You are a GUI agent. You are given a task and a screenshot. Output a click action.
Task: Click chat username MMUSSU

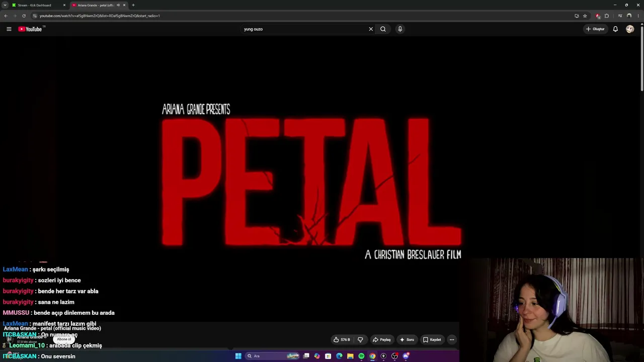click(x=15, y=313)
